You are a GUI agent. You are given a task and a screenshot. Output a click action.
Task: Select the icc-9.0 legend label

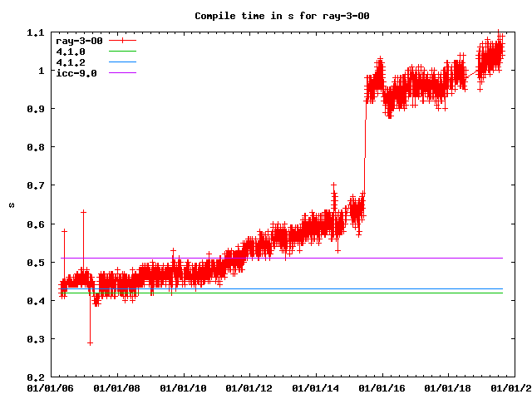coord(76,73)
